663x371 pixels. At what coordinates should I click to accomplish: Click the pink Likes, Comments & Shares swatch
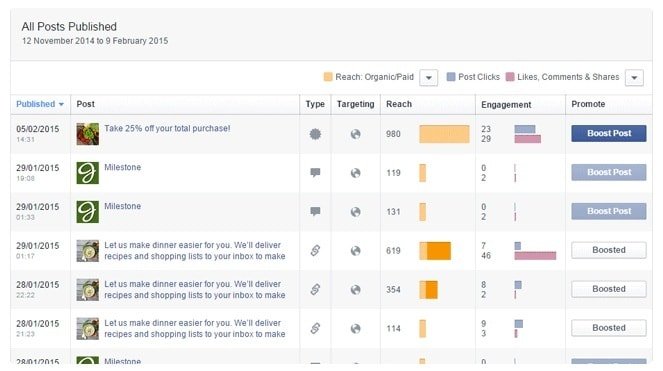(510, 77)
